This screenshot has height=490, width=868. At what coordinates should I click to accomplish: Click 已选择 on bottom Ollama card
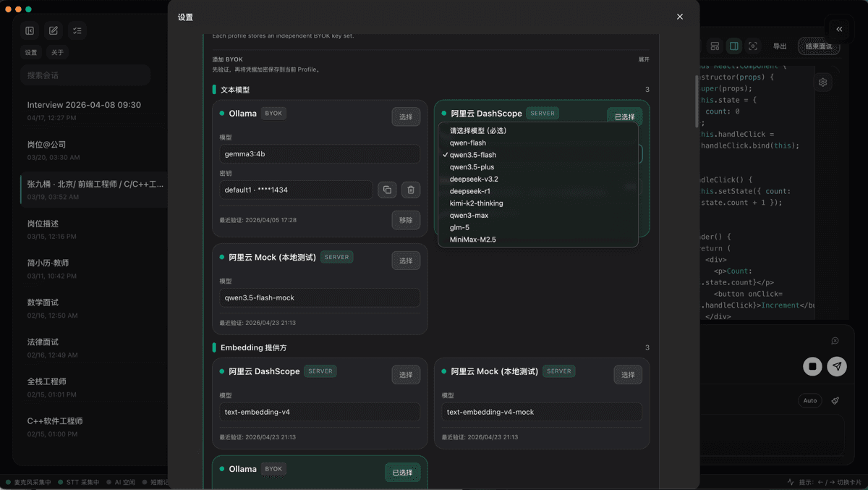point(402,473)
